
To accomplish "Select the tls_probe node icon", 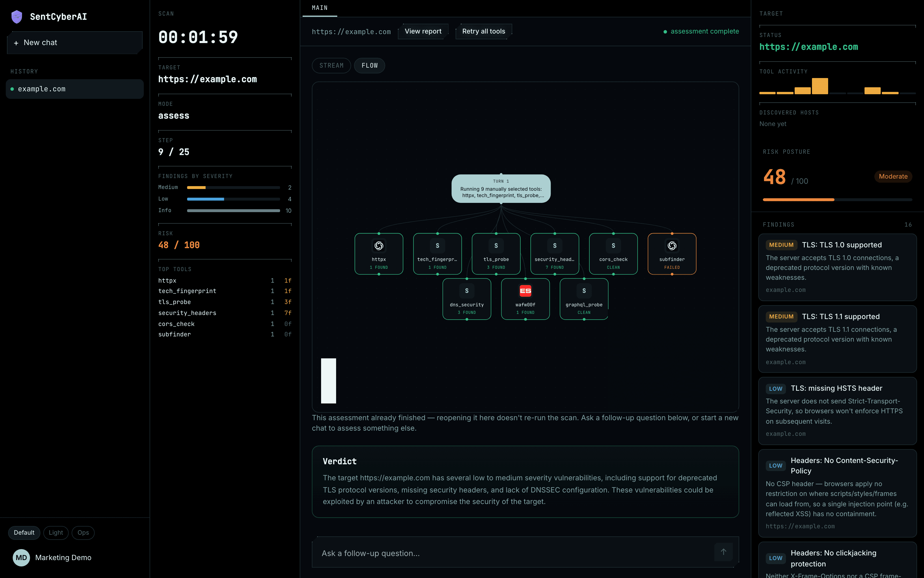I will click(x=496, y=245).
